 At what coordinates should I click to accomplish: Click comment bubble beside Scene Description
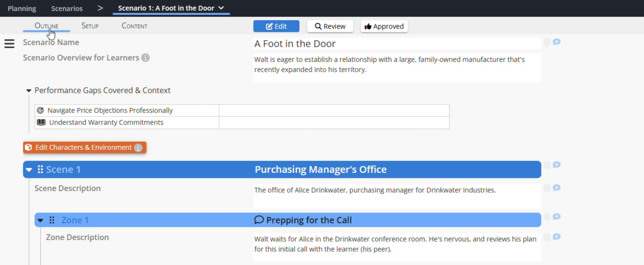tap(557, 188)
